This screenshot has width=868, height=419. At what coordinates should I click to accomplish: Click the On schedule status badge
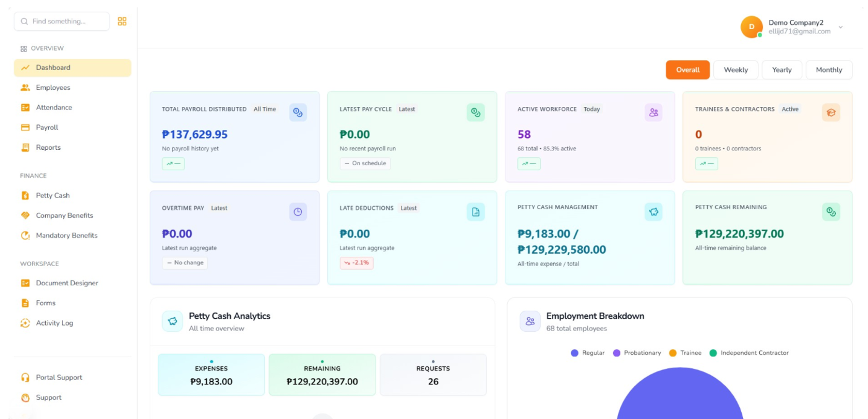pos(365,163)
